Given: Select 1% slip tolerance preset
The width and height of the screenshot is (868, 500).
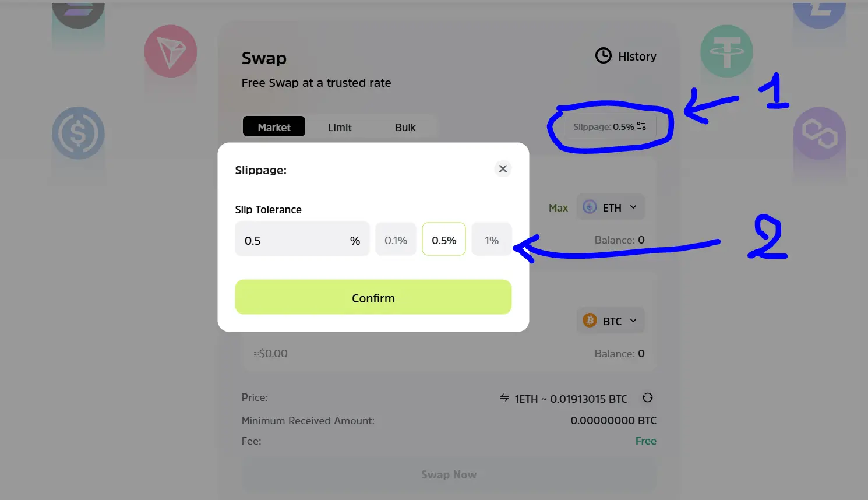Looking at the screenshot, I should [492, 240].
